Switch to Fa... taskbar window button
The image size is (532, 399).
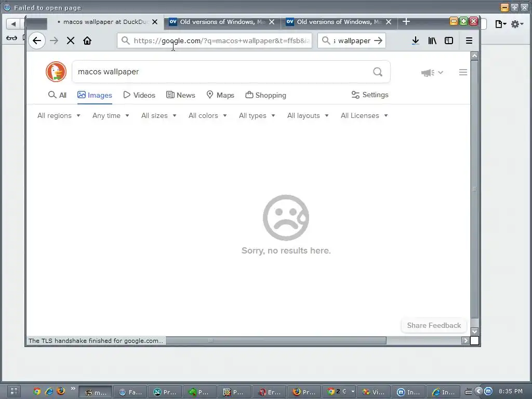pyautogui.click(x=130, y=392)
